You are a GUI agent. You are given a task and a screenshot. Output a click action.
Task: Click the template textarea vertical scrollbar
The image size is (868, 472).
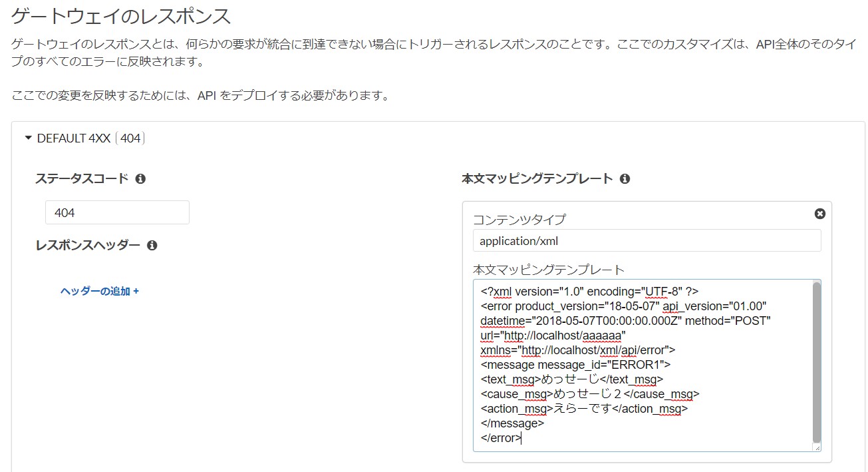pyautogui.click(x=817, y=363)
